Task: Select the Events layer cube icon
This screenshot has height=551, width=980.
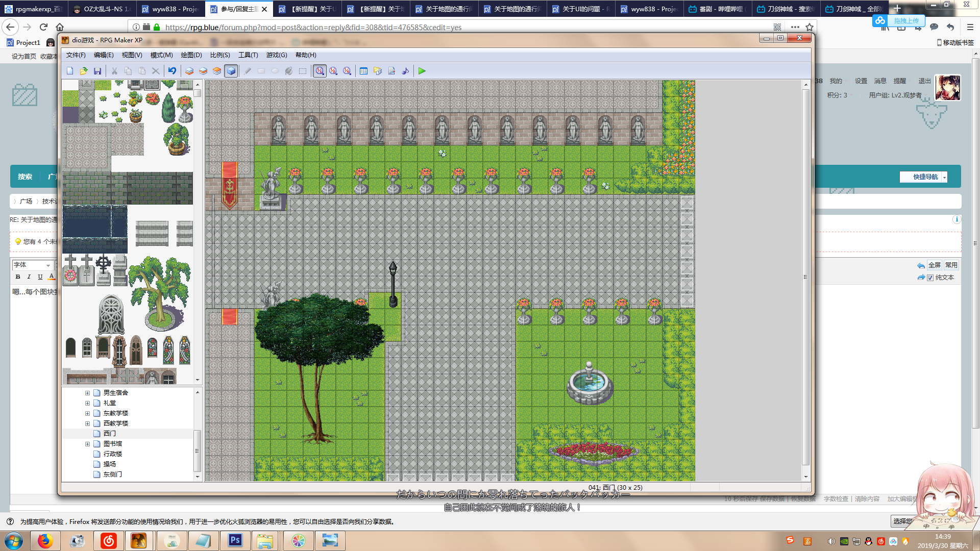Action: pyautogui.click(x=231, y=71)
